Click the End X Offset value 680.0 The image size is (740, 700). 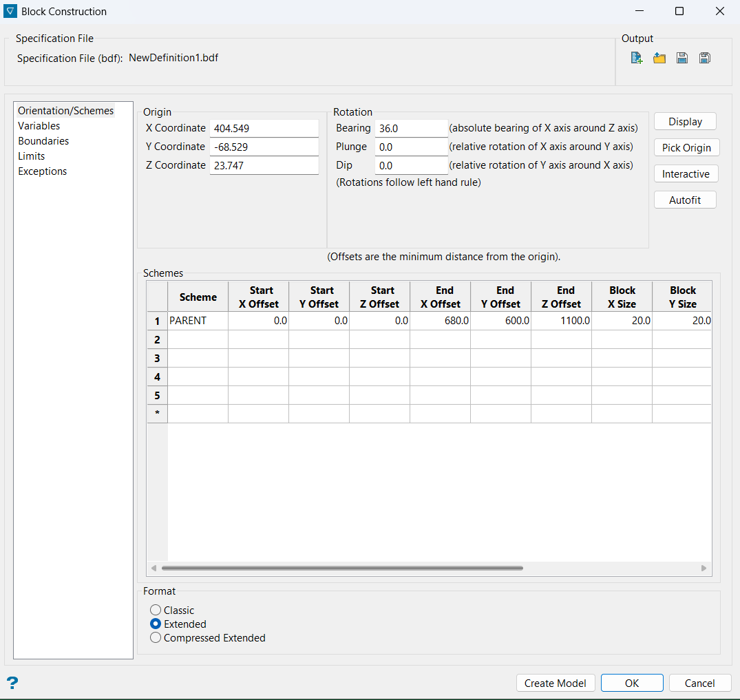(441, 321)
